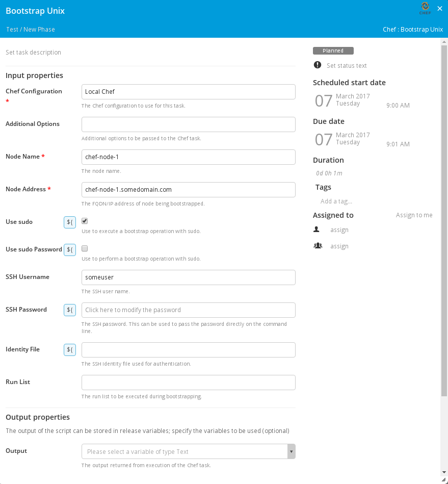Assign a team to the task
Image resolution: width=448 pixels, height=484 pixels.
[x=339, y=246]
